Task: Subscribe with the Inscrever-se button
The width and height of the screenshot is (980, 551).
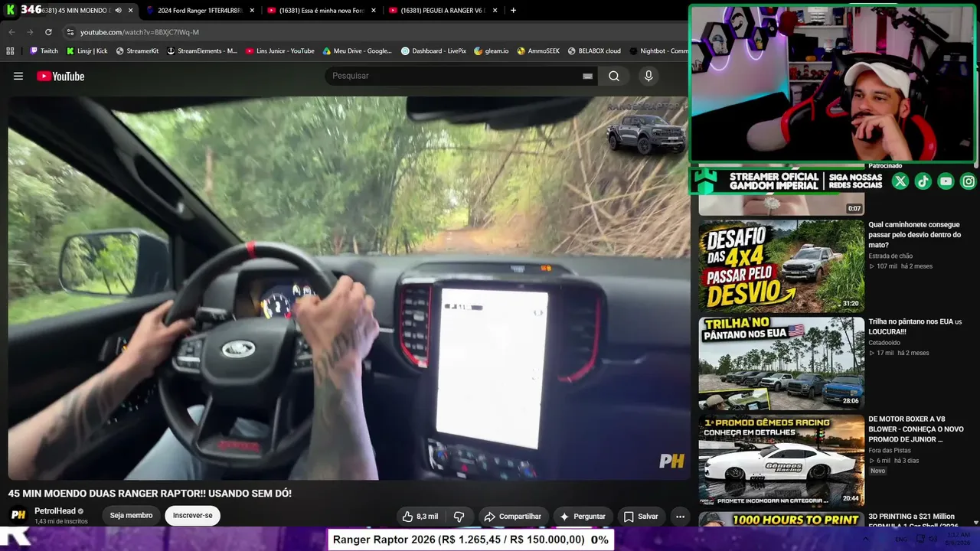Action: (193, 516)
